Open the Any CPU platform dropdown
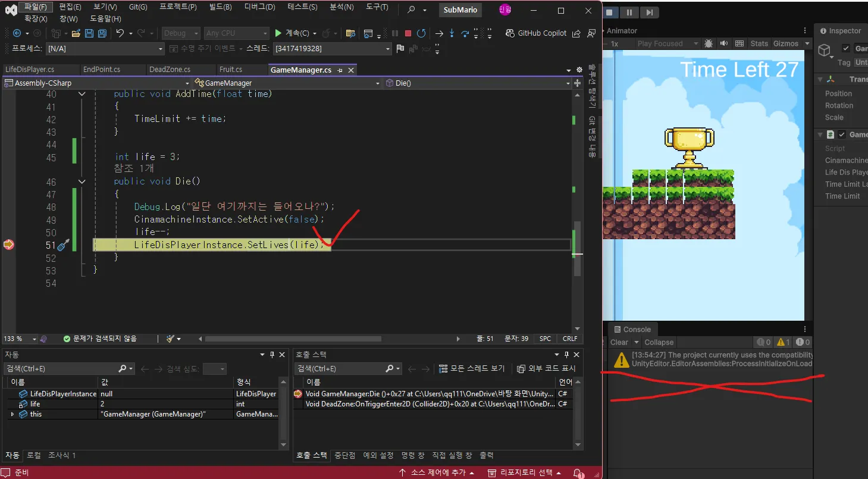The width and height of the screenshot is (868, 479). (x=236, y=33)
